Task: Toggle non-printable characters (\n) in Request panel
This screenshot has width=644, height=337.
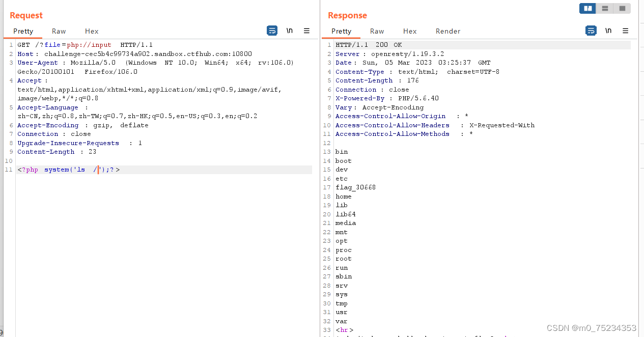Action: tap(289, 31)
